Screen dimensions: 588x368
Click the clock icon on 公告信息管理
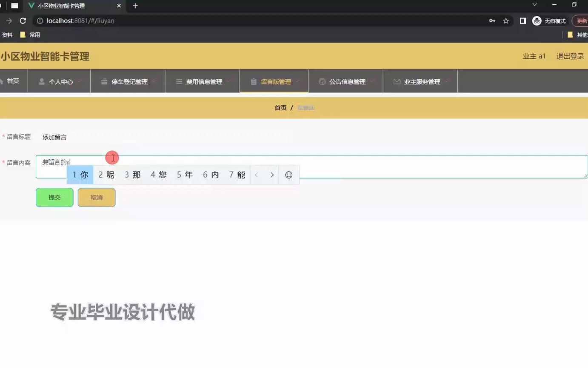[x=323, y=82]
